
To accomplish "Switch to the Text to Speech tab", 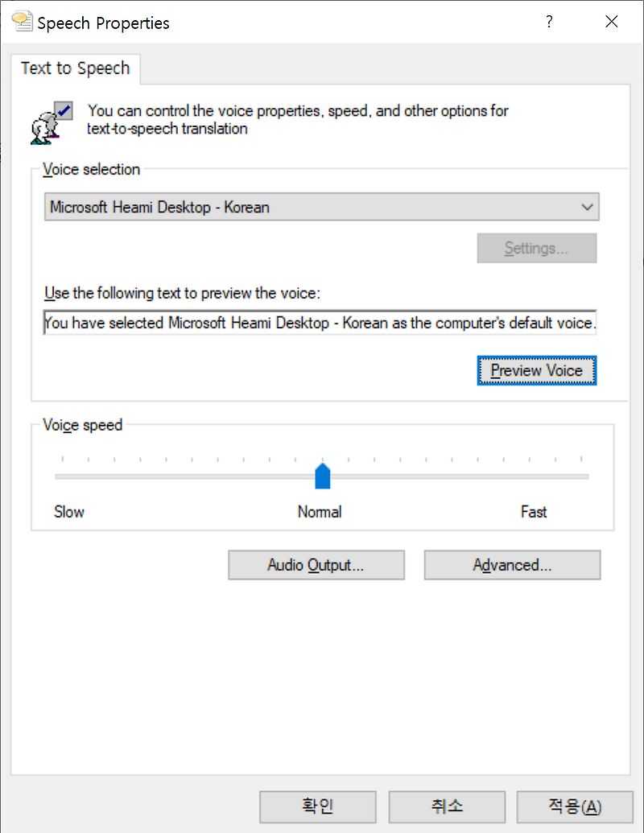I will 76,68.
